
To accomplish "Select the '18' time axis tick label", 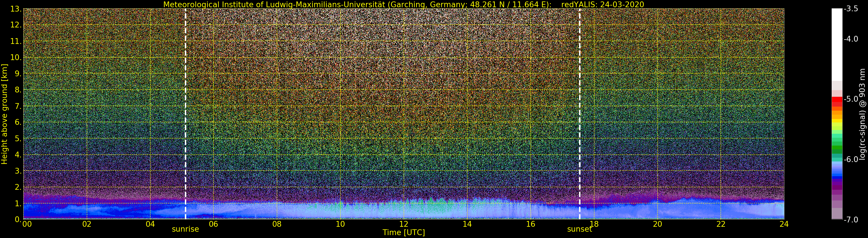I will (594, 224).
